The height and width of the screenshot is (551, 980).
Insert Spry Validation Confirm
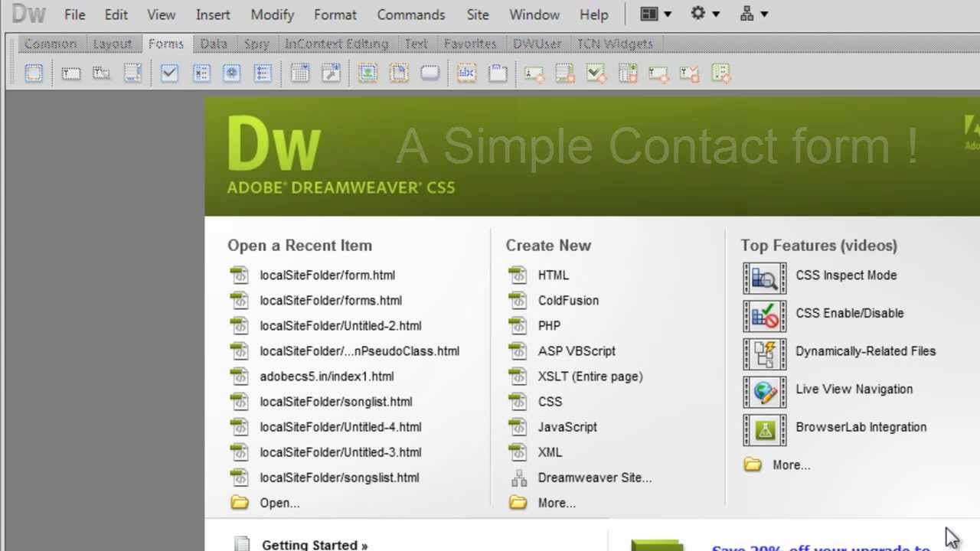[690, 73]
